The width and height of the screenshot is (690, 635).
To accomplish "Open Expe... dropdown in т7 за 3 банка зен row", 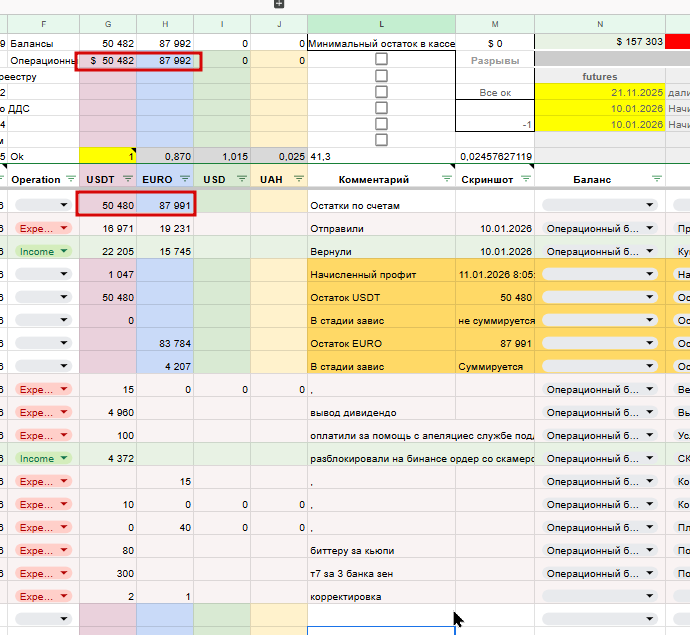I will pyautogui.click(x=43, y=573).
